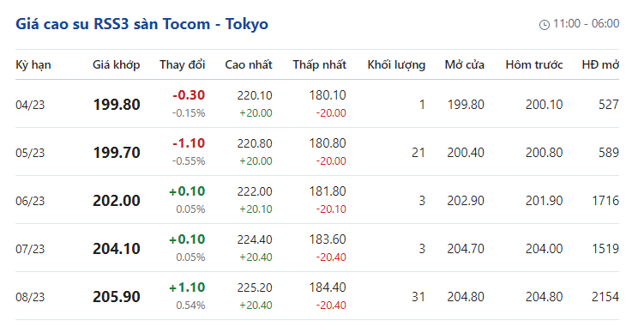Click the 202.00 matched price
Screen dimensions: 644x333
coord(117,201)
